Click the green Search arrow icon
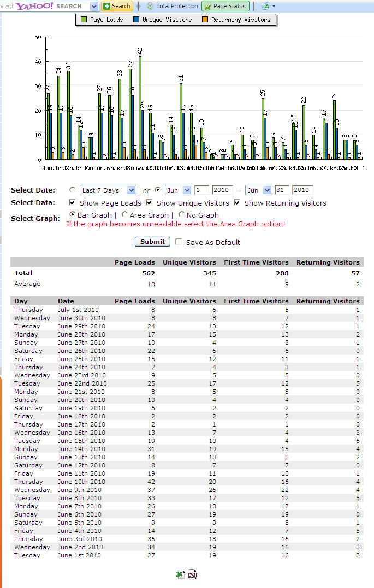Image resolution: width=374 pixels, height=588 pixels. (x=106, y=7)
